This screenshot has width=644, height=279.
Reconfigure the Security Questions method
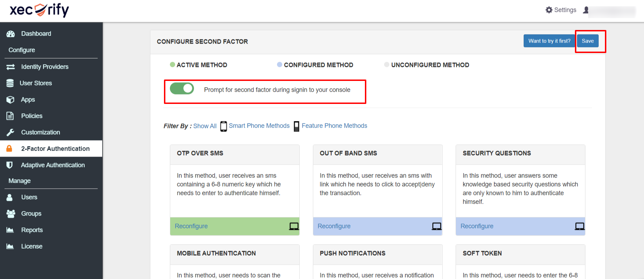point(477,226)
